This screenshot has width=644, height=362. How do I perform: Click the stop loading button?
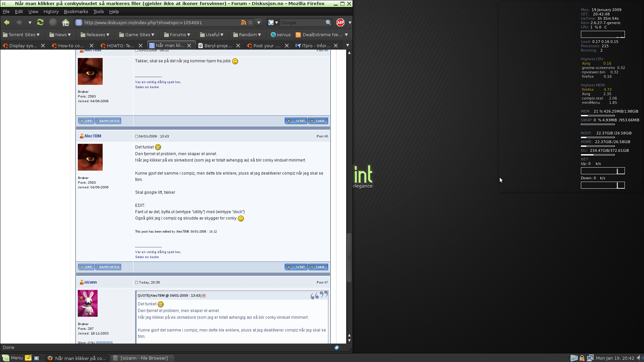pyautogui.click(x=53, y=22)
